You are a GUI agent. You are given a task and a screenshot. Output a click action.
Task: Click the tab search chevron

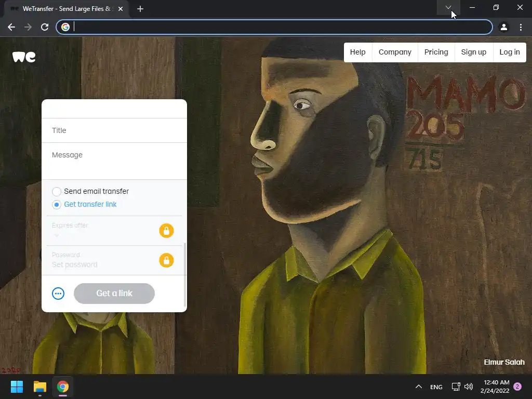(448, 7)
